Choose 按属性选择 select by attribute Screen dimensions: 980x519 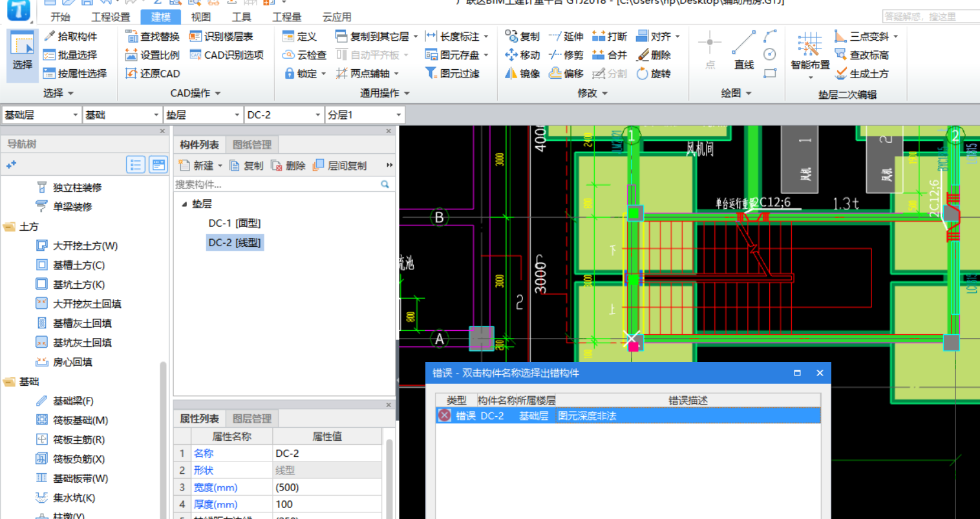[x=75, y=74]
